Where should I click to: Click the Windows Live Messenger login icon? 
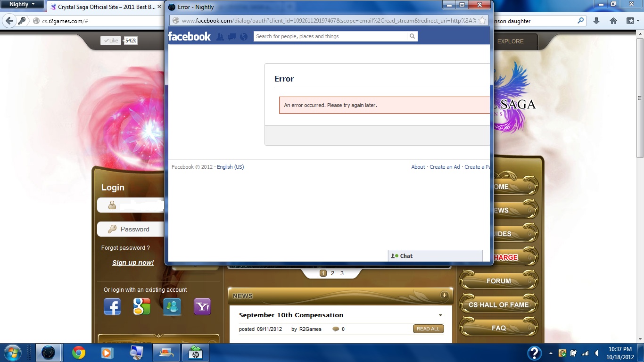click(x=172, y=307)
